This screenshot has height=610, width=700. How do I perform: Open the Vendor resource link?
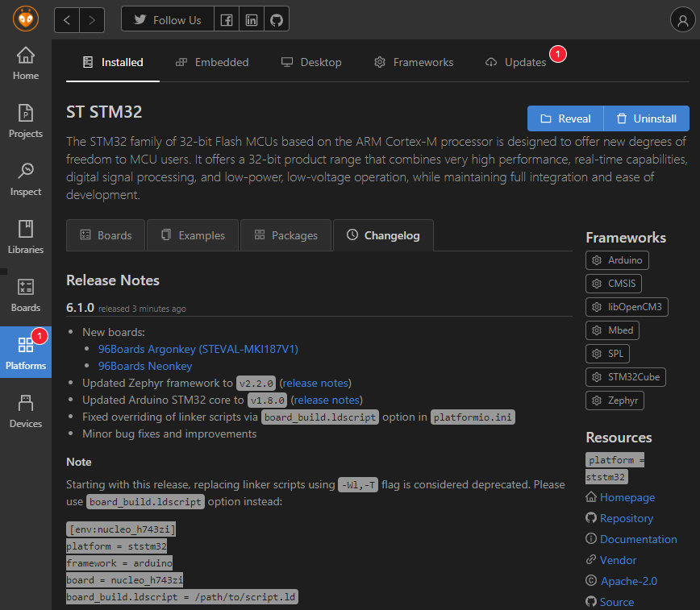(618, 560)
